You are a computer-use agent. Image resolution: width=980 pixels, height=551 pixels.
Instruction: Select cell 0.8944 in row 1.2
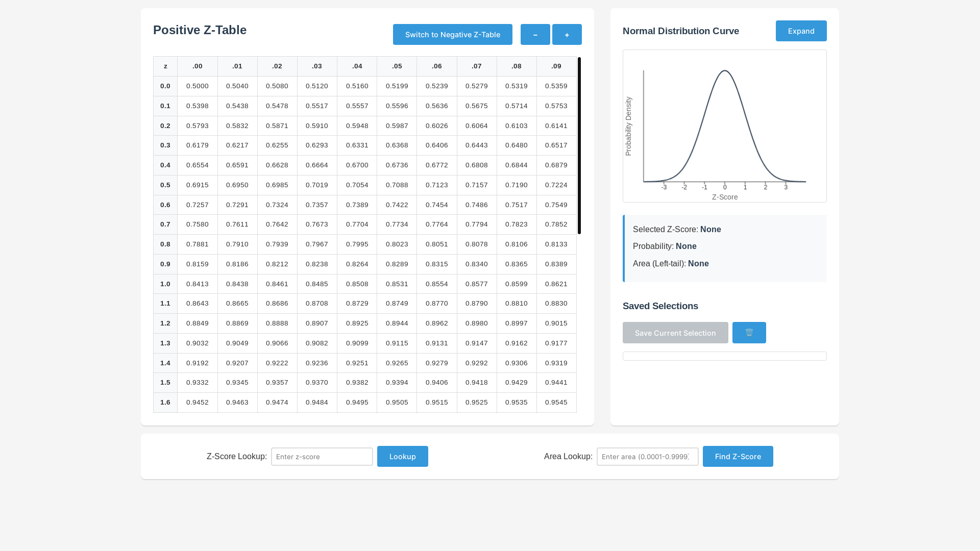point(397,323)
